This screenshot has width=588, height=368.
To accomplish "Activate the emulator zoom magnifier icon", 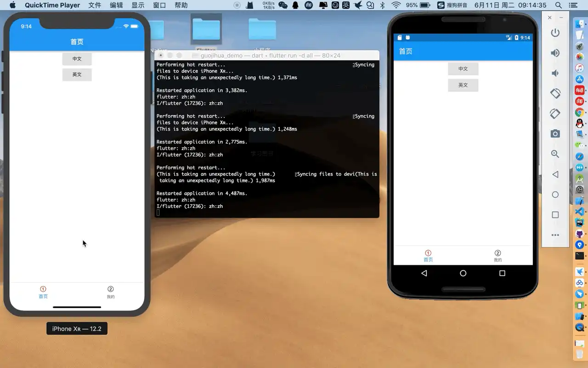I will coord(555,154).
